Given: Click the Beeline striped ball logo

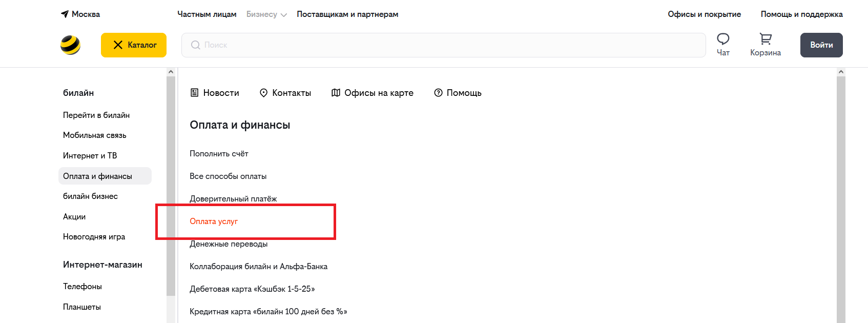Looking at the screenshot, I should 70,45.
